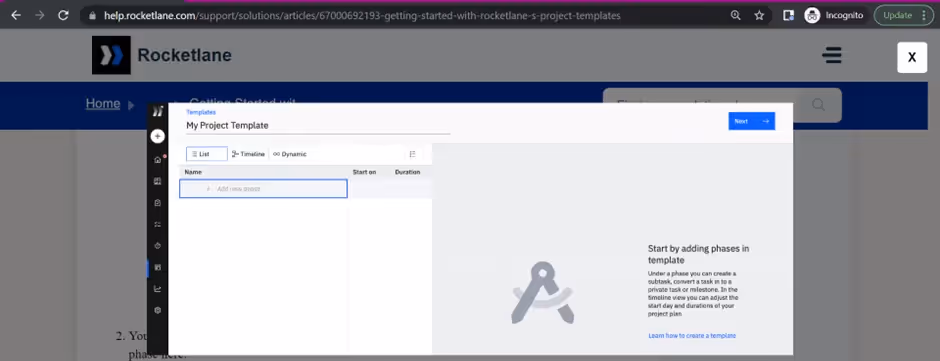Click the My Project Template title field

(318, 125)
